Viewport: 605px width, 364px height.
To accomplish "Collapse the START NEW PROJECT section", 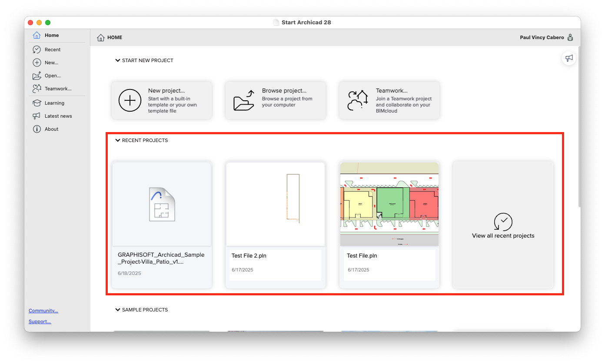I will [117, 60].
